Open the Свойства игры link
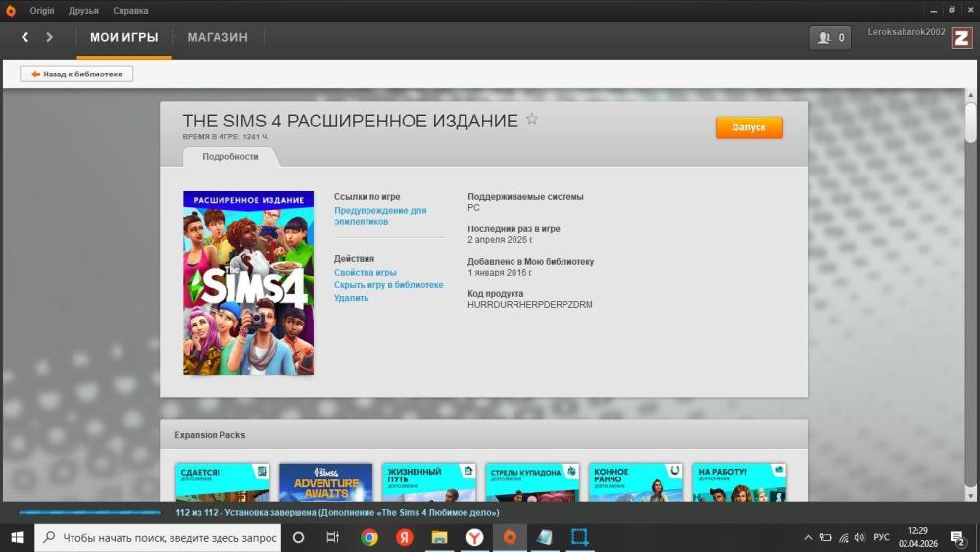Image resolution: width=980 pixels, height=552 pixels. pyautogui.click(x=365, y=273)
